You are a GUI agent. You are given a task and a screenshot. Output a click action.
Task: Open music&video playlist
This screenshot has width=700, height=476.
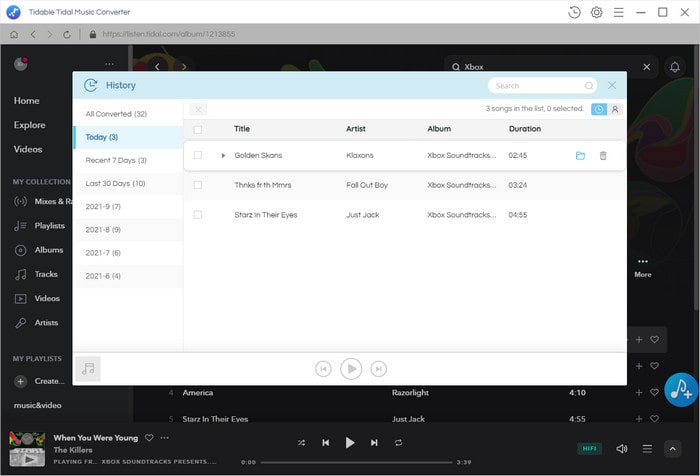(38, 405)
